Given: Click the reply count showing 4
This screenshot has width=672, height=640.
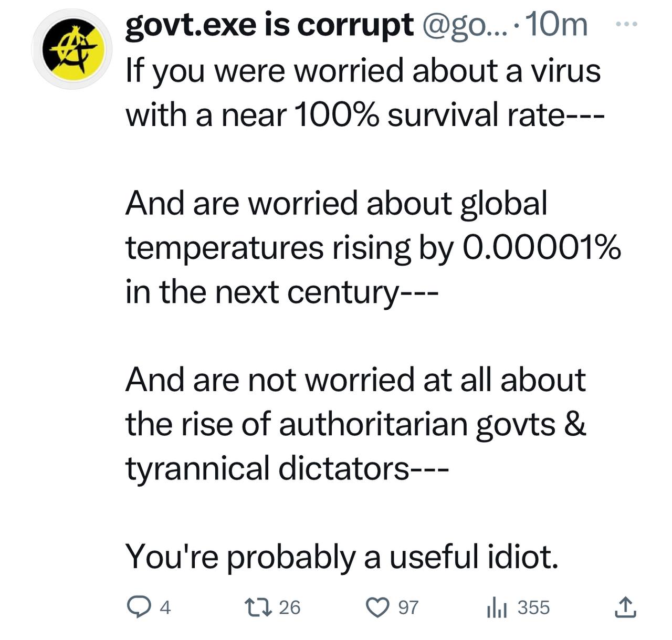Looking at the screenshot, I should coord(165,608).
